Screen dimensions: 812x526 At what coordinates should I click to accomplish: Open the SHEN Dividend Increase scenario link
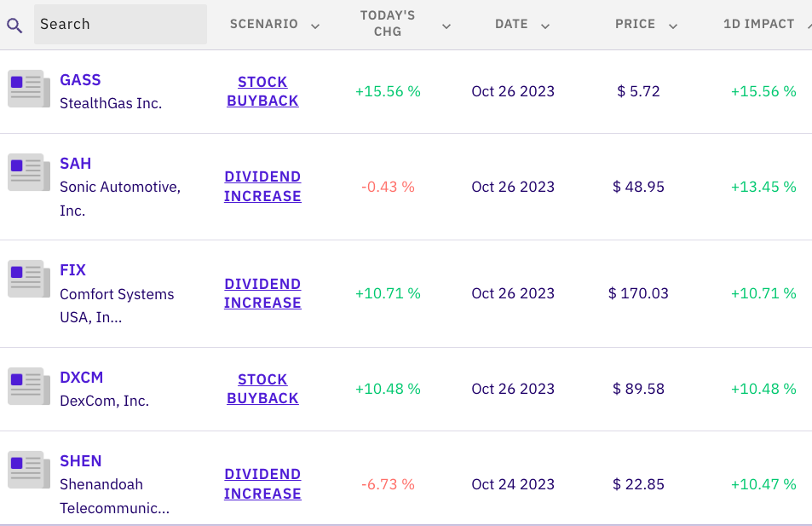tap(262, 484)
